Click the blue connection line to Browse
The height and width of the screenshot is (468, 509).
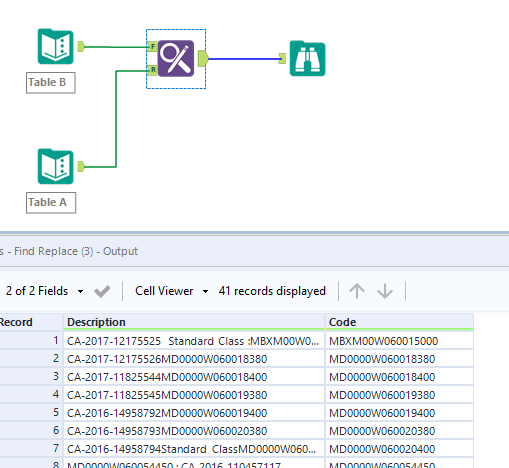point(244,59)
